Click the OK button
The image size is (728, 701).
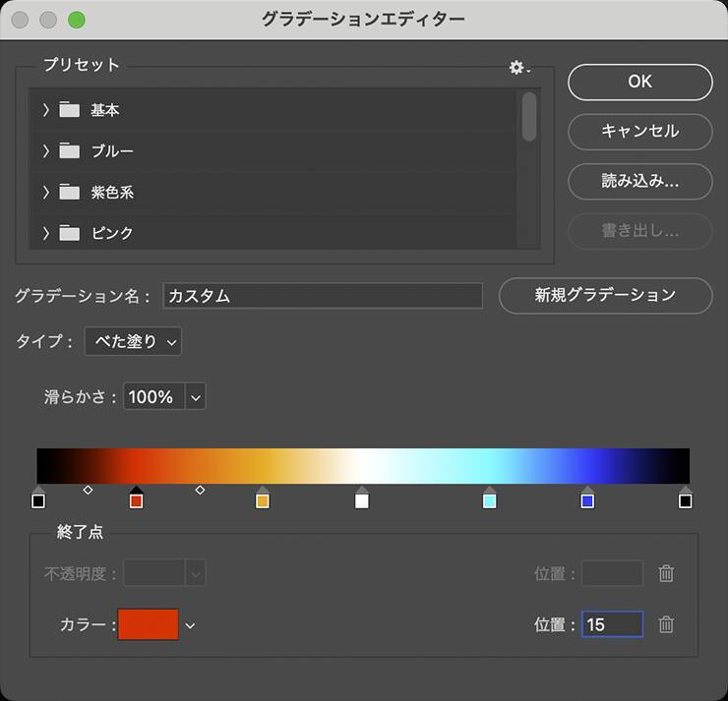[639, 82]
